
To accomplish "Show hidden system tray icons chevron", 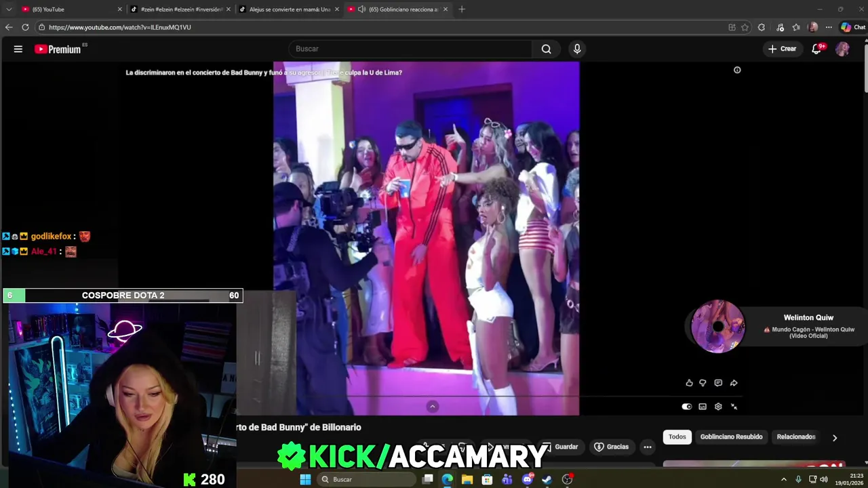I will point(784,479).
